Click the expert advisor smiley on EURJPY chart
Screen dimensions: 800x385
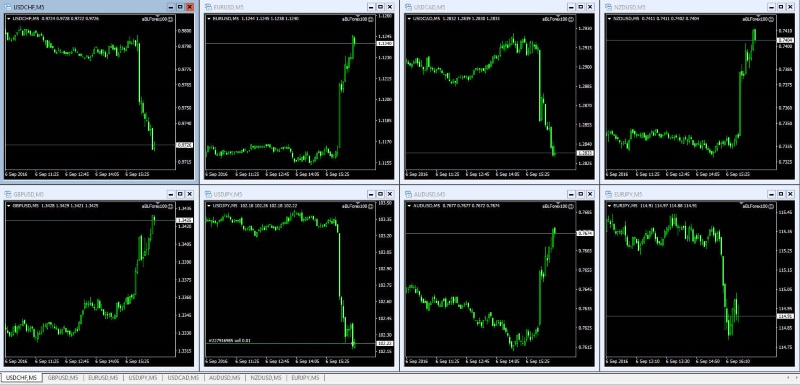coord(771,206)
